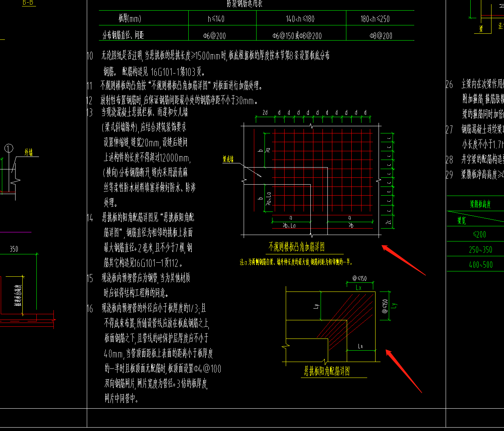The height and width of the screenshot is (431, 504).
Task: Select the table header "板厚(mm)"
Action: pos(130,19)
